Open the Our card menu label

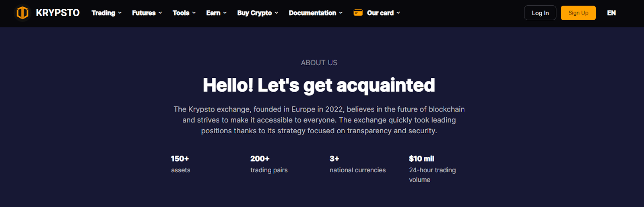pos(380,13)
